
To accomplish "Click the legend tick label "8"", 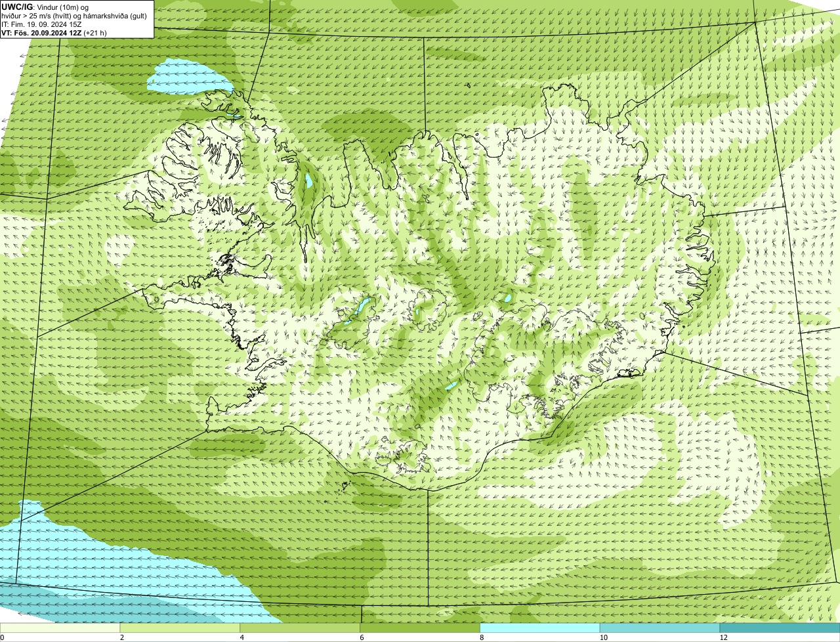I will tap(481, 637).
